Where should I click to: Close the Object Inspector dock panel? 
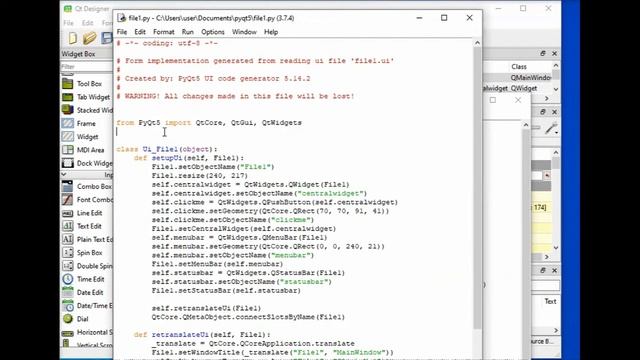(x=554, y=53)
